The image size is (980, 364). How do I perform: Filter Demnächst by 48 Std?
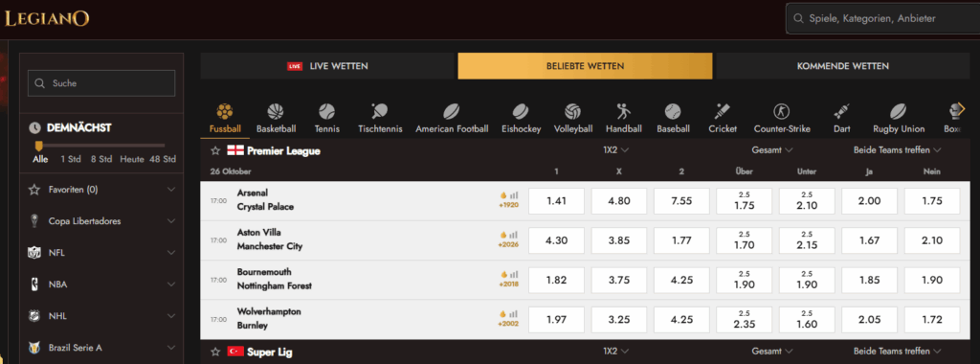click(163, 159)
